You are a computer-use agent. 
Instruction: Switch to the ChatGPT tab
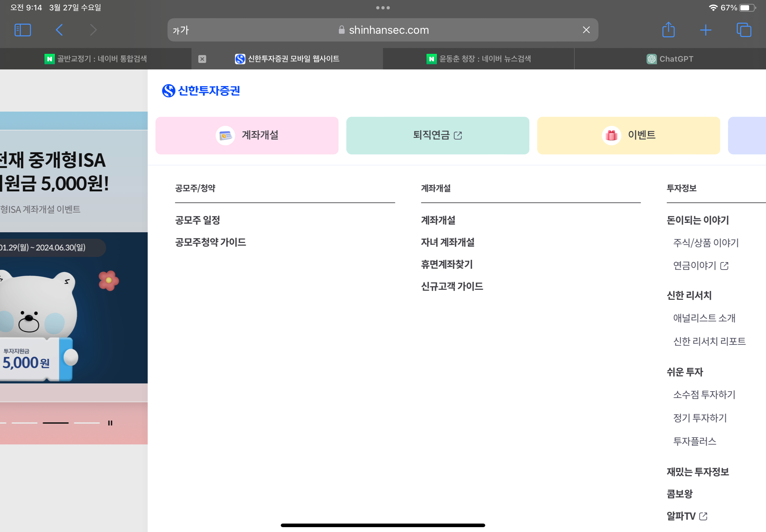[670, 59]
